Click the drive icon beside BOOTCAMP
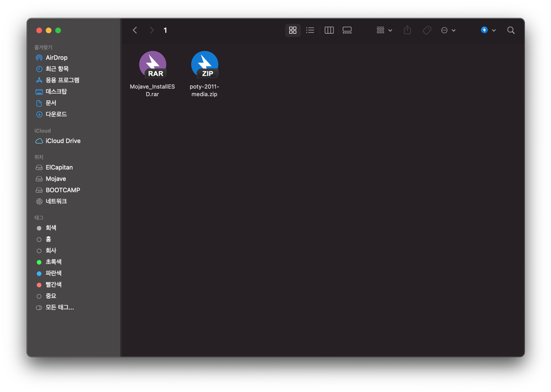 point(39,190)
